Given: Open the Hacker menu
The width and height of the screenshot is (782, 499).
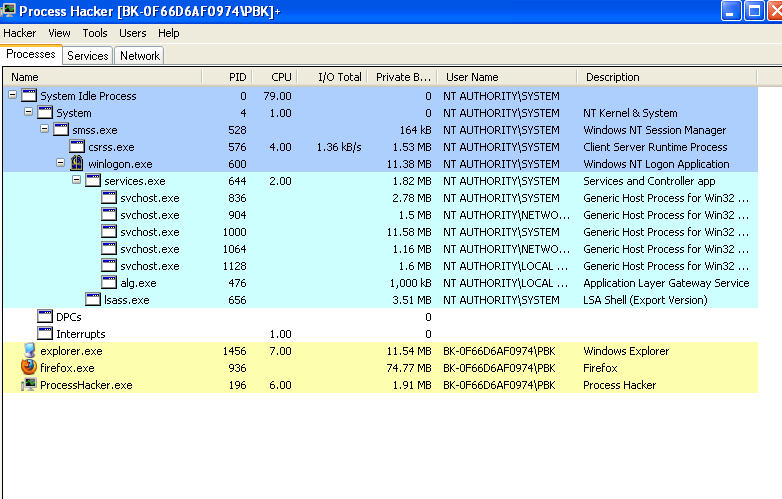Looking at the screenshot, I should [x=19, y=33].
